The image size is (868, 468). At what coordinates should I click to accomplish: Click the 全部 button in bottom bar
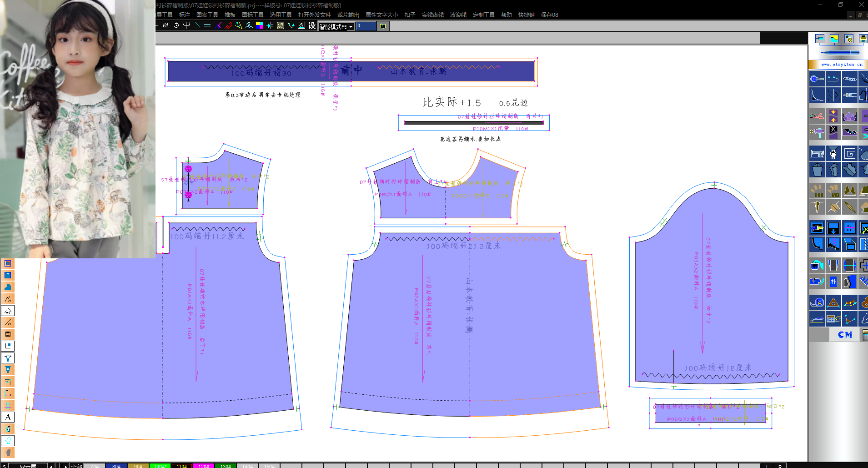click(76, 466)
